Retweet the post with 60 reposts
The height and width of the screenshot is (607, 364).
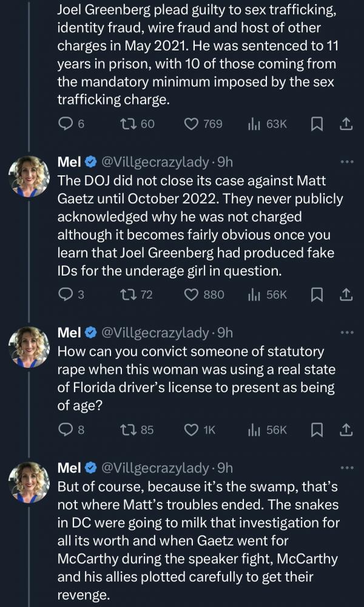pyautogui.click(x=137, y=124)
